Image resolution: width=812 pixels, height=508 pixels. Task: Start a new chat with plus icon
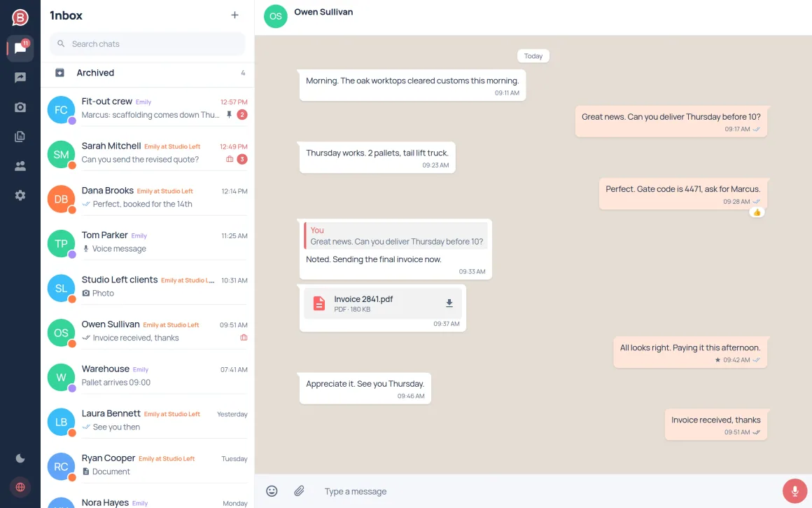[x=234, y=15]
